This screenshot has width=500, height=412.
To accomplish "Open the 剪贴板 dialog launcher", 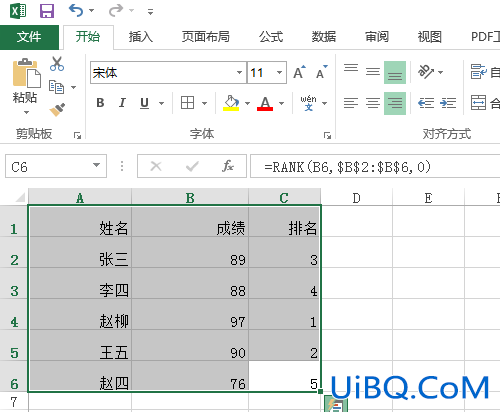I will coord(77,135).
